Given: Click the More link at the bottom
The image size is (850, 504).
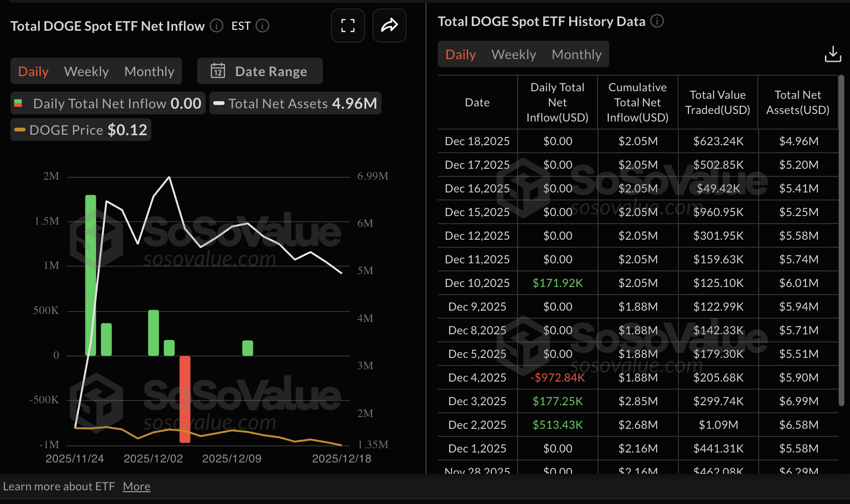Looking at the screenshot, I should click(137, 486).
